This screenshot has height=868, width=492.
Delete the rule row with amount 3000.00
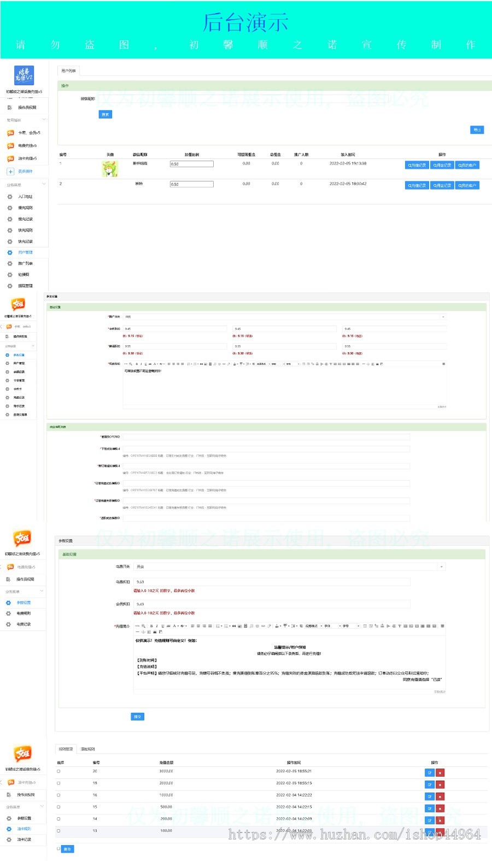440,772
